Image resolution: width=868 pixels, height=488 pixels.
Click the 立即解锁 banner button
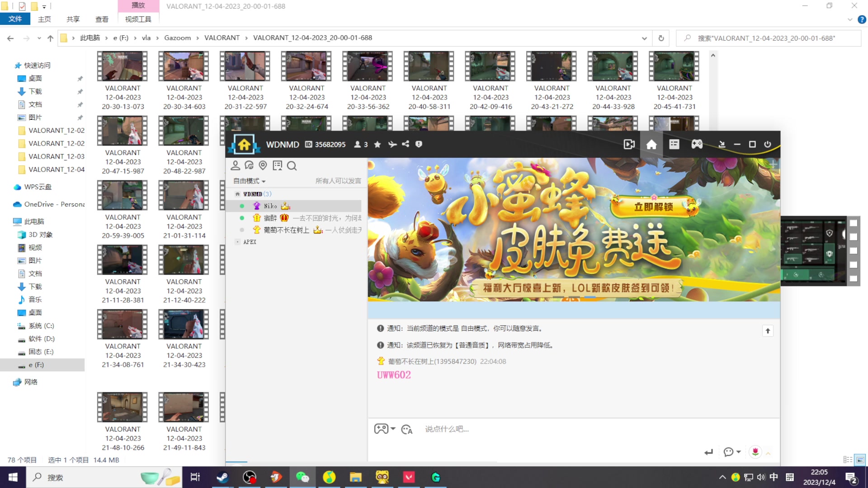[654, 207]
